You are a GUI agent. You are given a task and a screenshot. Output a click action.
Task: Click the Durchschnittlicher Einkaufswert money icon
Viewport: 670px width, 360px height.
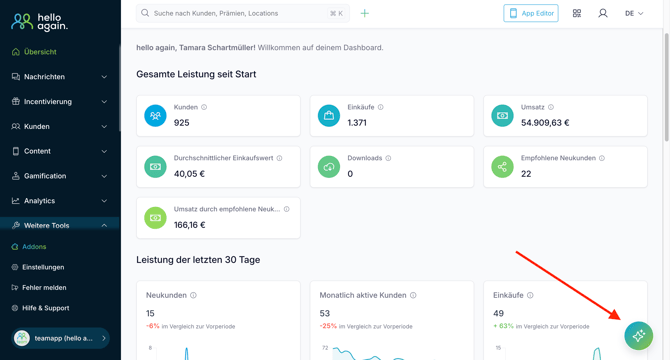tap(155, 167)
